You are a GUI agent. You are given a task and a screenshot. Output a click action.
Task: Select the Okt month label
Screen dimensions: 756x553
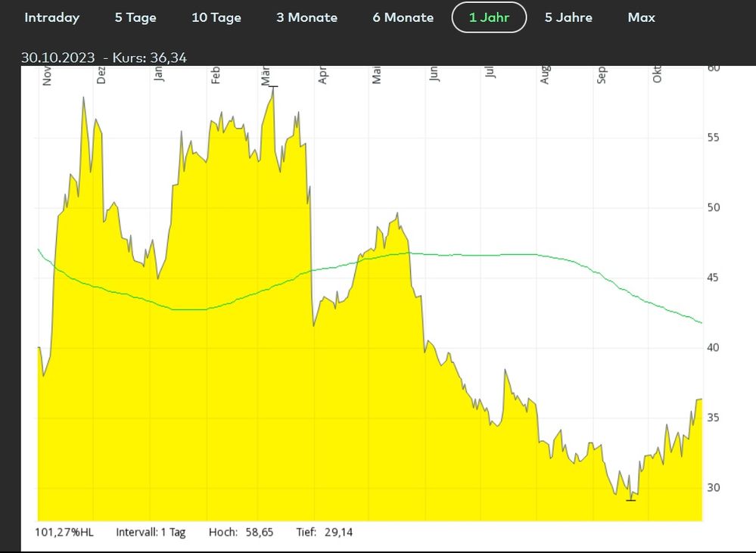657,75
